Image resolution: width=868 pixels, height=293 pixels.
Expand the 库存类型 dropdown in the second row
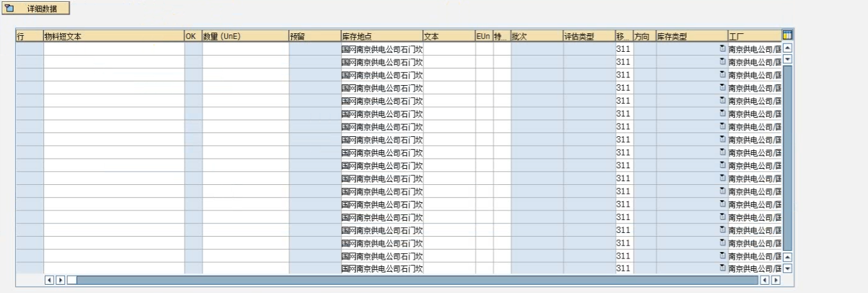click(722, 61)
